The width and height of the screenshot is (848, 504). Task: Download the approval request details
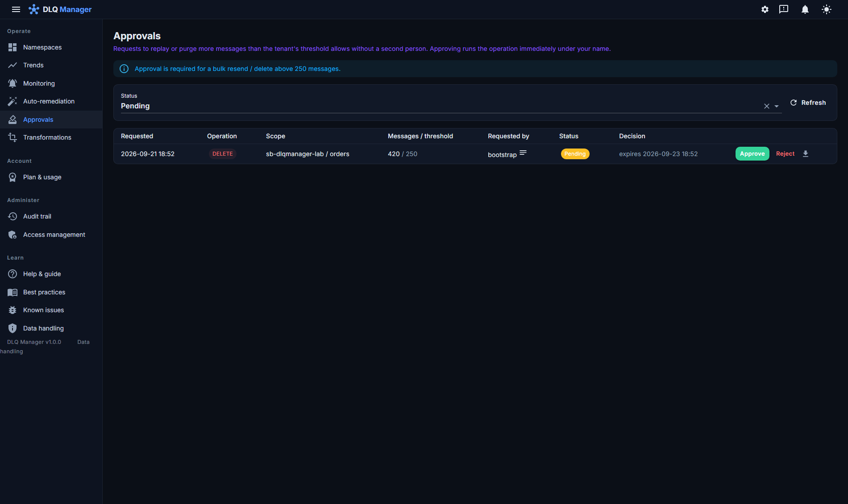pos(806,154)
